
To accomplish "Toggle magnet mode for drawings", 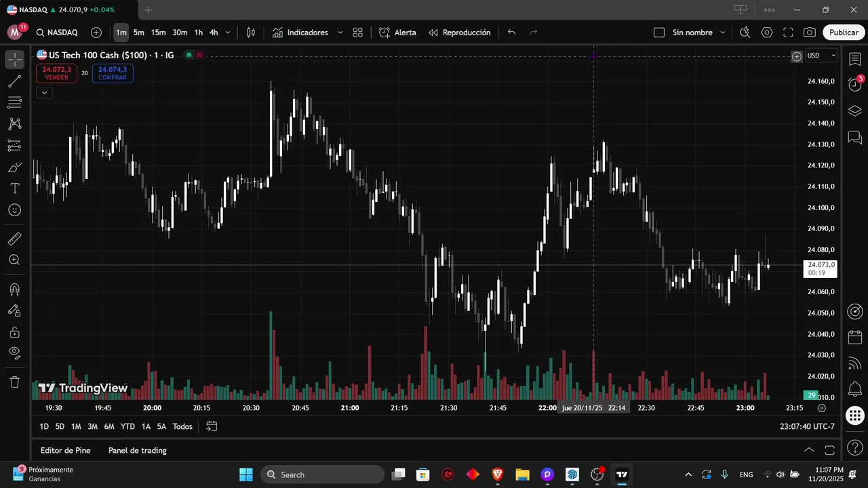I will (14, 289).
